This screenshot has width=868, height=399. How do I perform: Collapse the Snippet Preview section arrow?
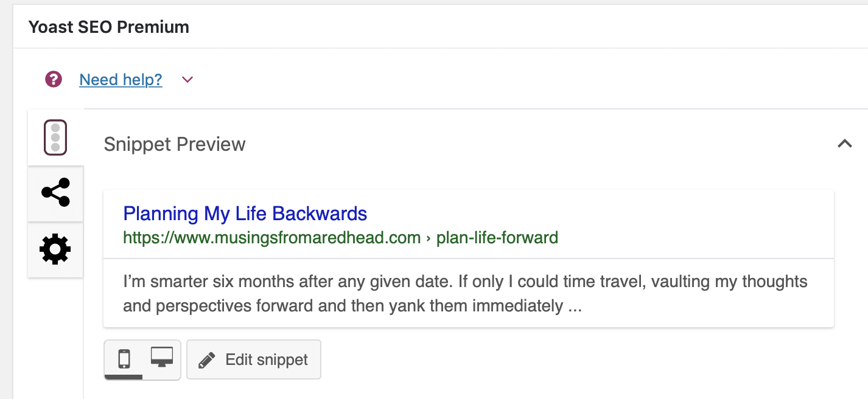pos(844,144)
